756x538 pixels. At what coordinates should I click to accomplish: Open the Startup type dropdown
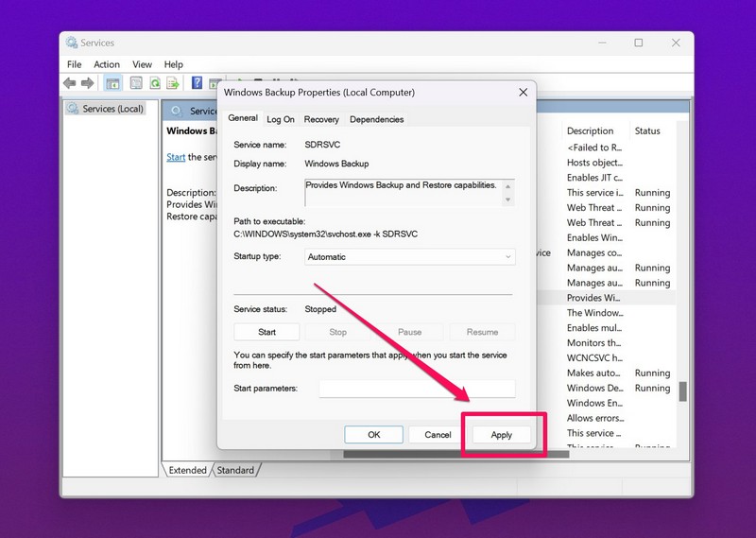[x=410, y=257]
